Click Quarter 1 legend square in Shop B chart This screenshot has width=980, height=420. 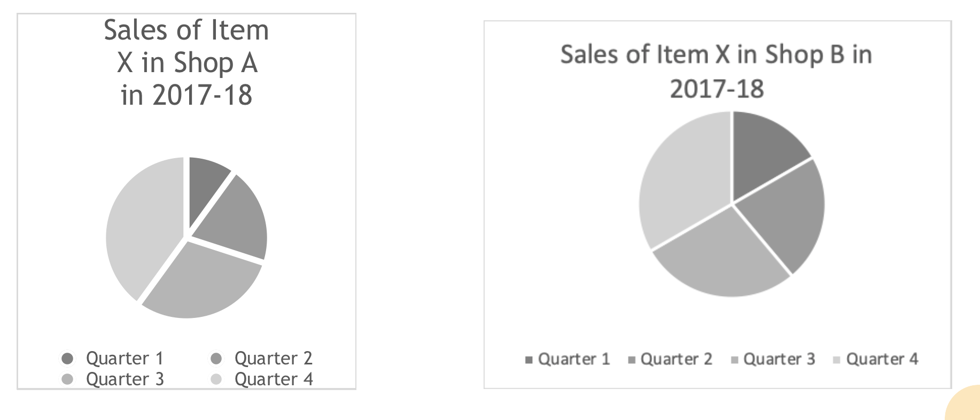[529, 360]
